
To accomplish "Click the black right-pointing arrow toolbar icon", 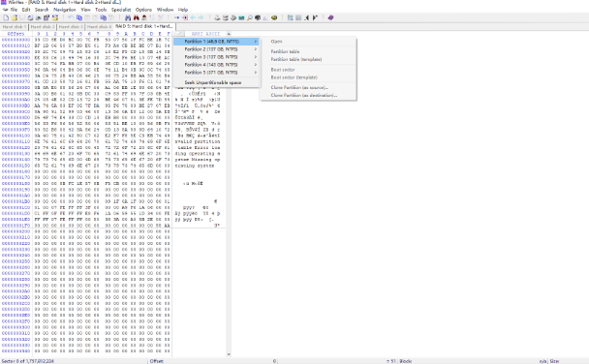I will point(315,17).
